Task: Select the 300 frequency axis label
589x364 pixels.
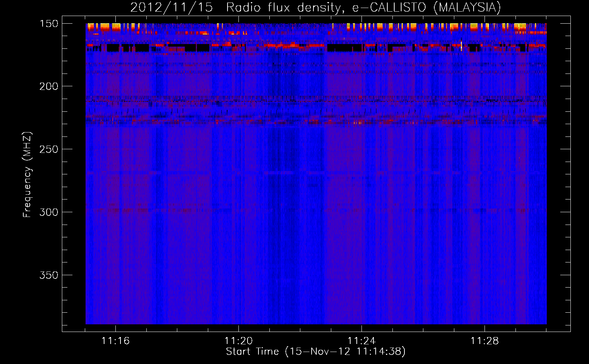Action: click(49, 212)
